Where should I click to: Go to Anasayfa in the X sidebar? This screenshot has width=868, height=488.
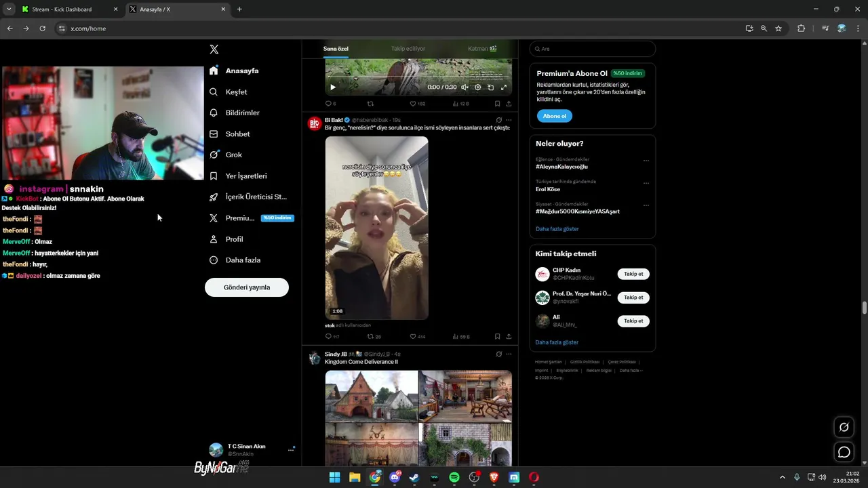(x=234, y=70)
